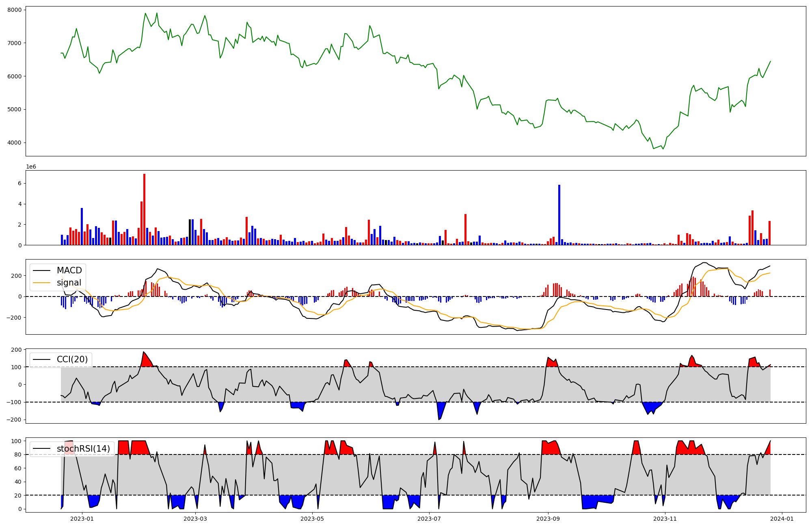This screenshot has width=812, height=528.
Task: Click the orange signal legend line sample
Action: click(41, 283)
